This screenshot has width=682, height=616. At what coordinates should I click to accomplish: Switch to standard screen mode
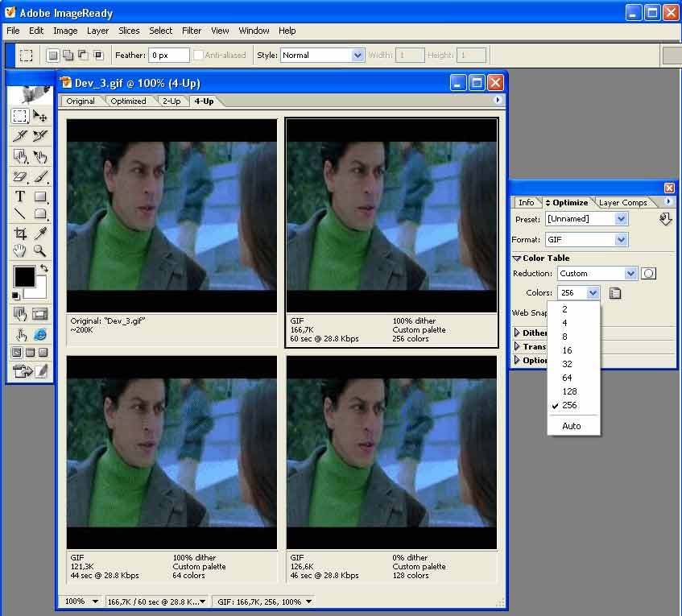17,353
